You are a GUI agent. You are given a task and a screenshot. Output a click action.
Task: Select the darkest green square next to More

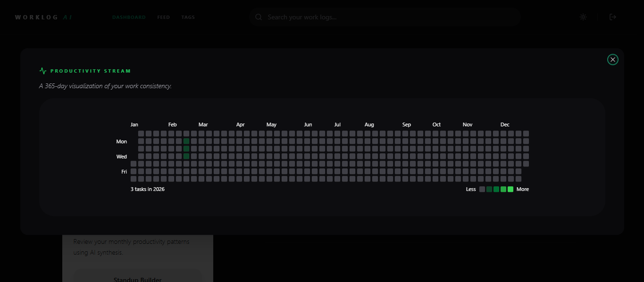[510, 189]
